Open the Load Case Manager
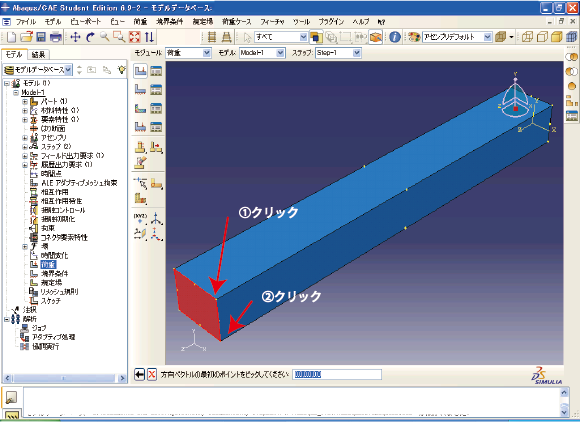 click(156, 127)
